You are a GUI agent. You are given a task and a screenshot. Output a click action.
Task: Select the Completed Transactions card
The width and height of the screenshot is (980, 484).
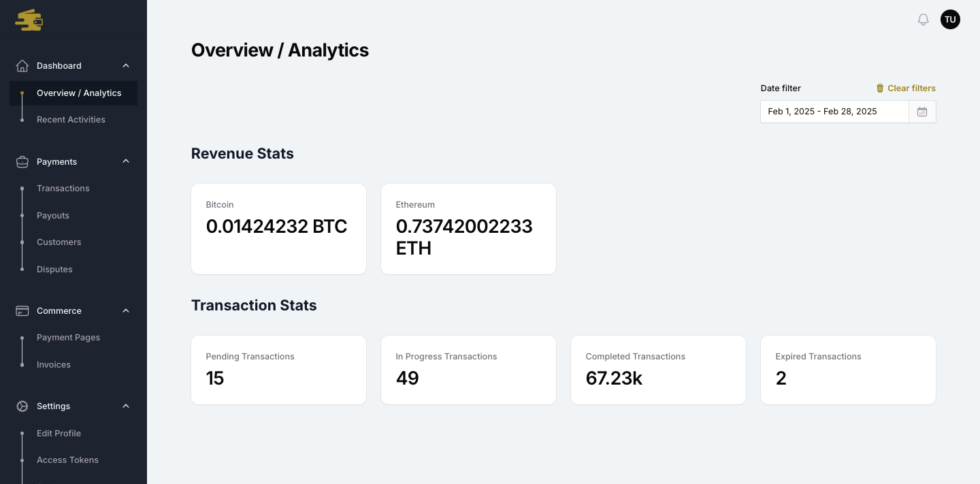point(658,370)
